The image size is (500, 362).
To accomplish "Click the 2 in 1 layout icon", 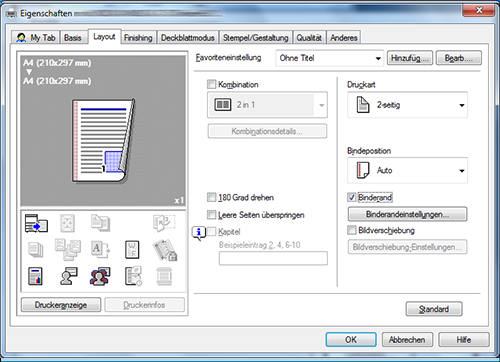I will (x=222, y=105).
